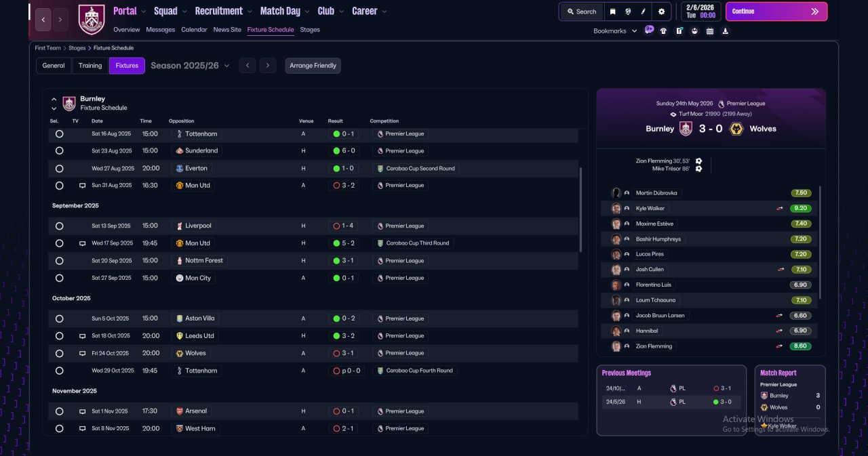The image size is (868, 456).
Task: Click the TV icon on the Leeds Utd row
Action: tap(82, 336)
